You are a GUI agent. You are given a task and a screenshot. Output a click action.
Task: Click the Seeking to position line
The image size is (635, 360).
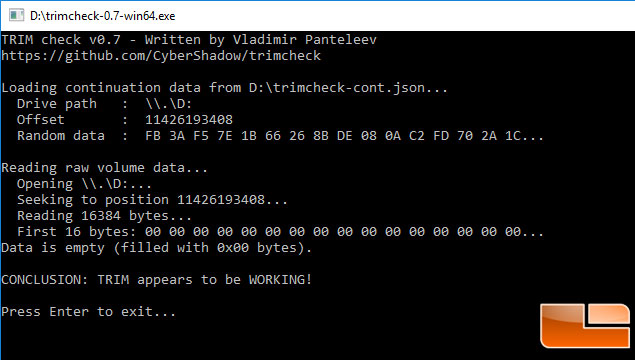(x=152, y=200)
